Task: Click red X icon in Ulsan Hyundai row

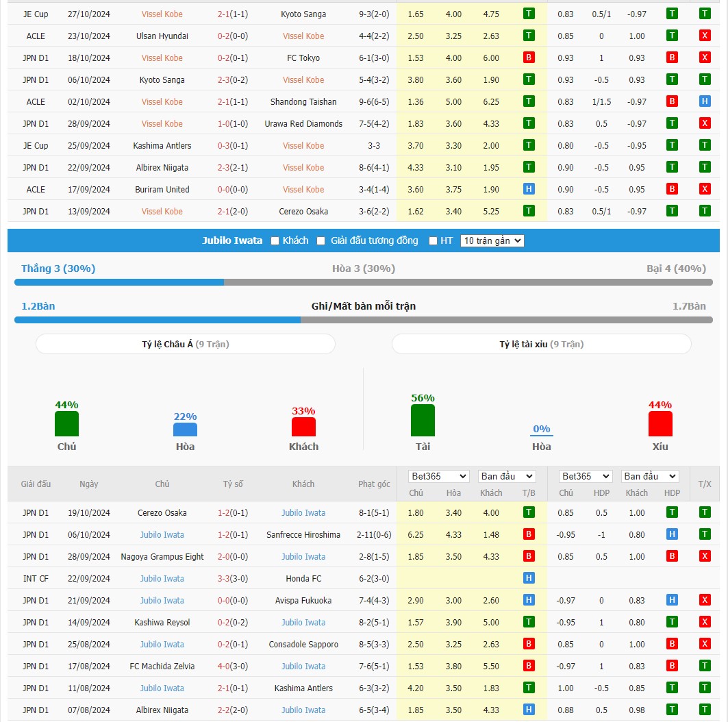Action: click(x=704, y=36)
